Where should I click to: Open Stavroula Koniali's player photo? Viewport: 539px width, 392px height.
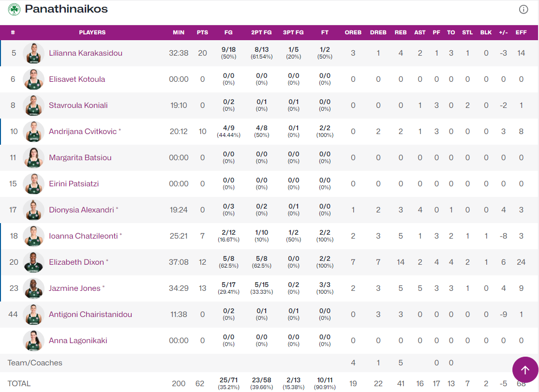click(x=33, y=105)
